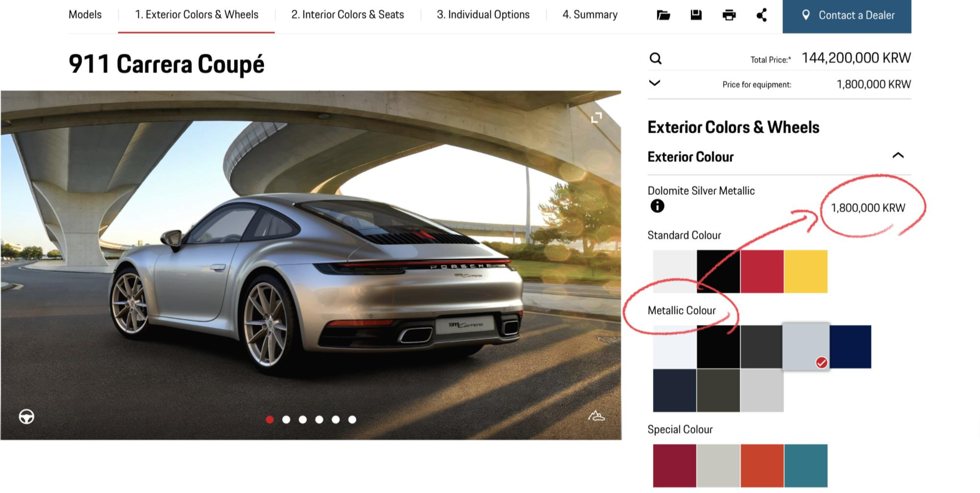Screen dimensions: 980x493
Task: Click the 911 car preview image
Action: pyautogui.click(x=311, y=265)
